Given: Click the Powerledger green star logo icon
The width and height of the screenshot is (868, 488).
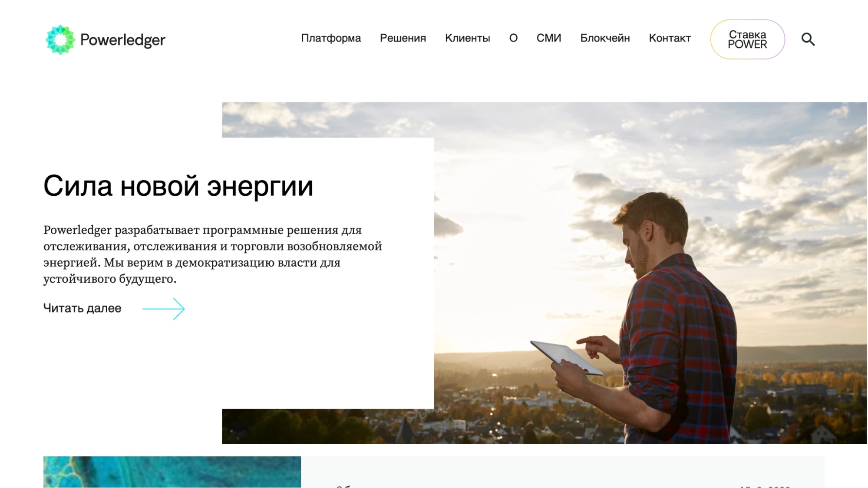Looking at the screenshot, I should point(60,40).
